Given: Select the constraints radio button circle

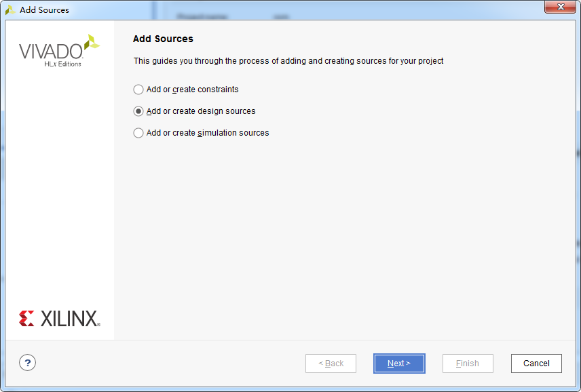Looking at the screenshot, I should [138, 90].
